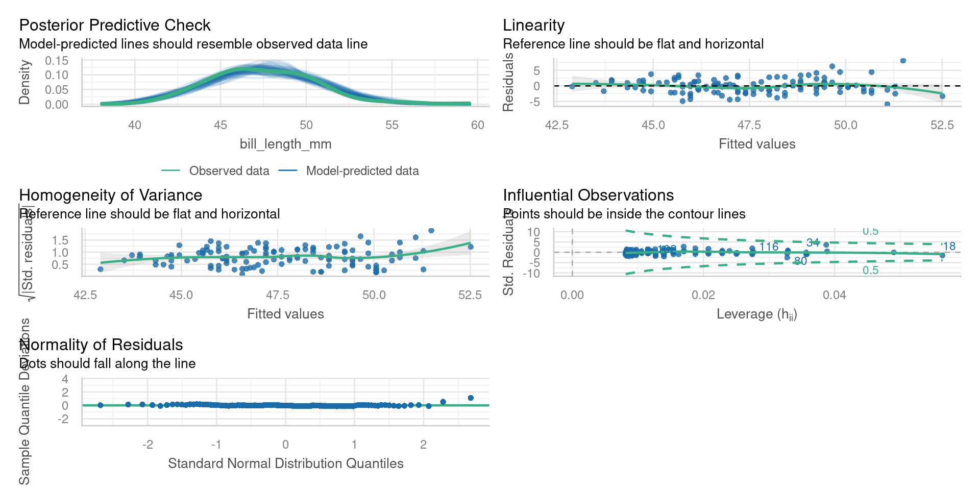Click the Model-predicted data legend label
Image resolution: width=980 pixels, height=490 pixels.
(362, 171)
